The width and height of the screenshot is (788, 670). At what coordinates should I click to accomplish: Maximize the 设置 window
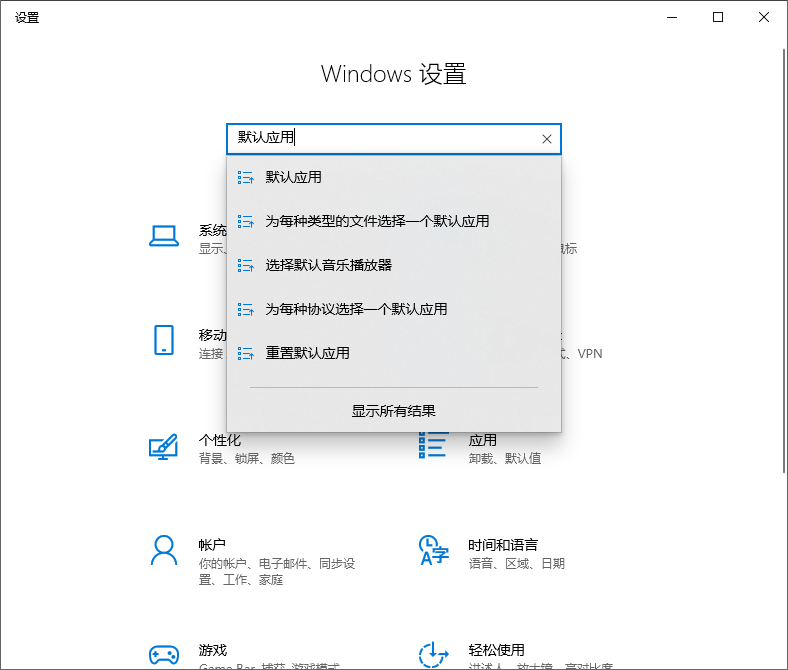coord(718,17)
